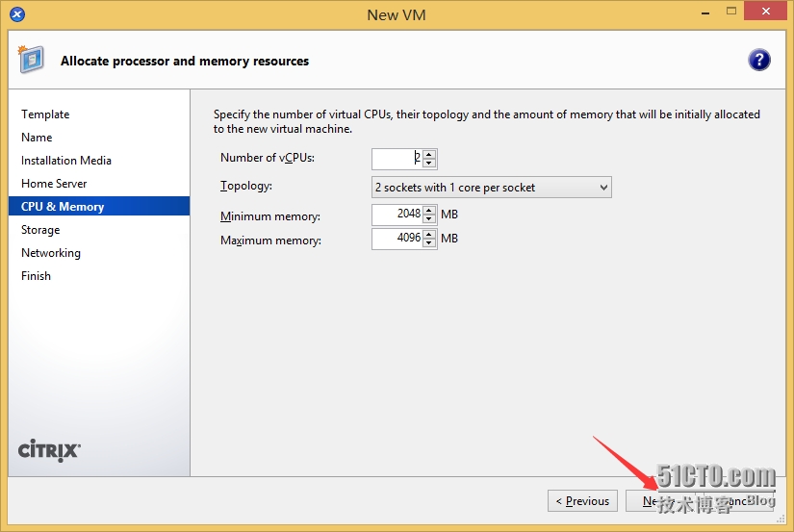Decrease the maximum memory value
This screenshot has width=794, height=532.
point(429,243)
